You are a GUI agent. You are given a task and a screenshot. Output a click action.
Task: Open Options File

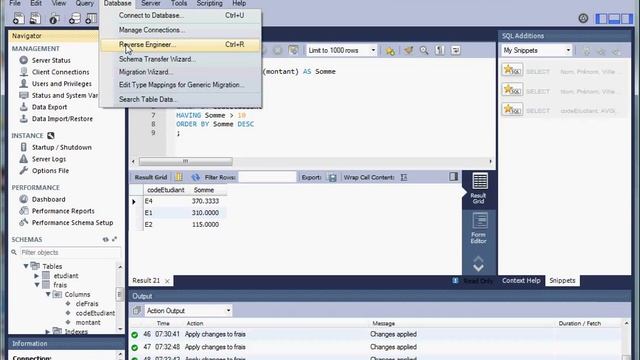click(50, 171)
